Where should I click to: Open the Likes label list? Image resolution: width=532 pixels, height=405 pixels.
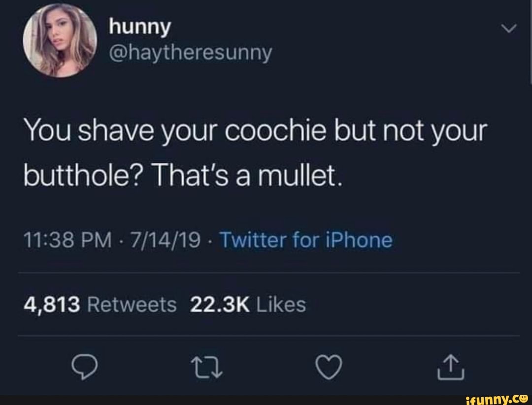coord(281,304)
